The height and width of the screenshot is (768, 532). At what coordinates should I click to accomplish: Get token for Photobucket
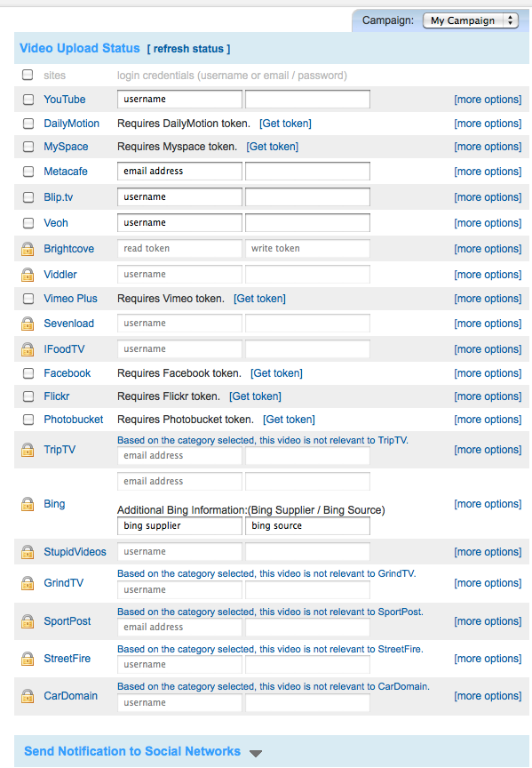pyautogui.click(x=289, y=420)
